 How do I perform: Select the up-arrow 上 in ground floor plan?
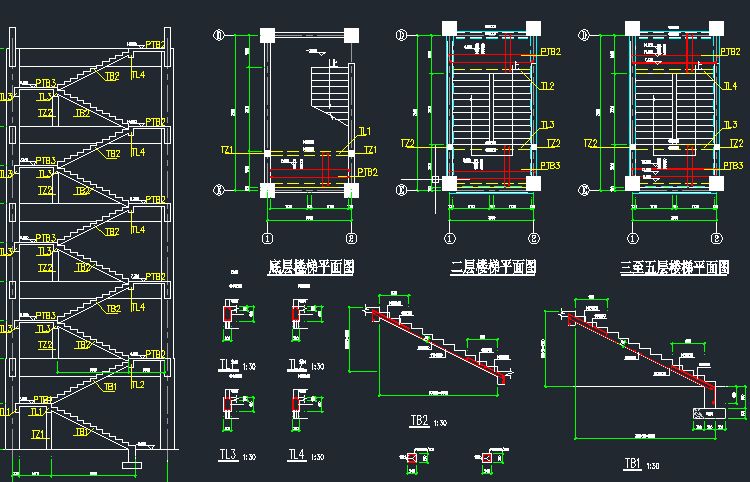tap(333, 62)
